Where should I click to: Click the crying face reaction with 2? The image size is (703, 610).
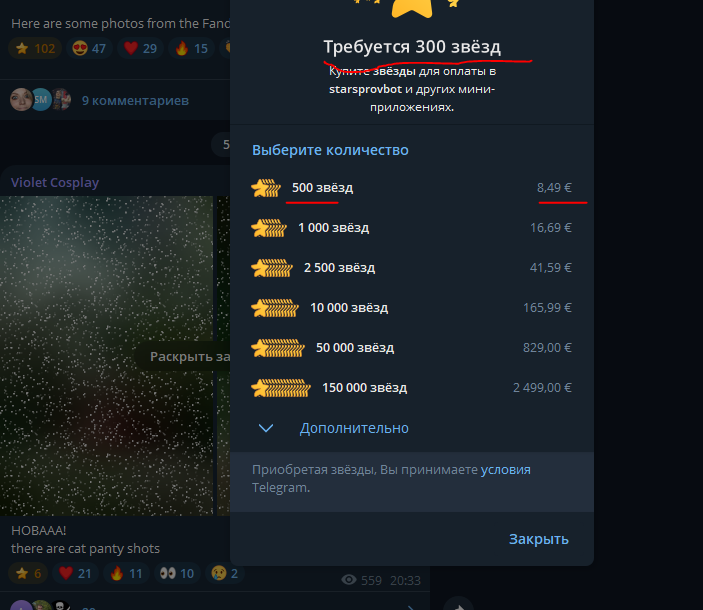pyautogui.click(x=224, y=573)
